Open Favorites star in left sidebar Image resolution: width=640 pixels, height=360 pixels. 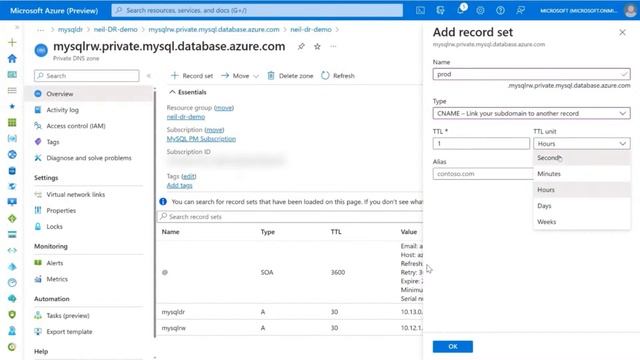(x=12, y=106)
